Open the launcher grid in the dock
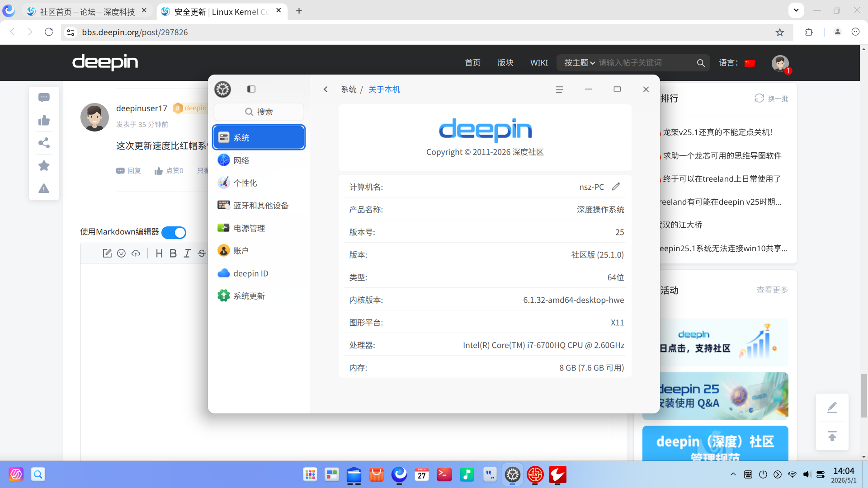The width and height of the screenshot is (868, 488). point(310,474)
